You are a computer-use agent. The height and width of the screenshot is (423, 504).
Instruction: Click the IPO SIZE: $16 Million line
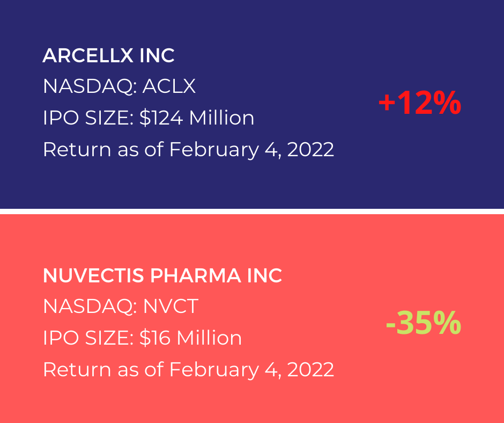(x=143, y=338)
